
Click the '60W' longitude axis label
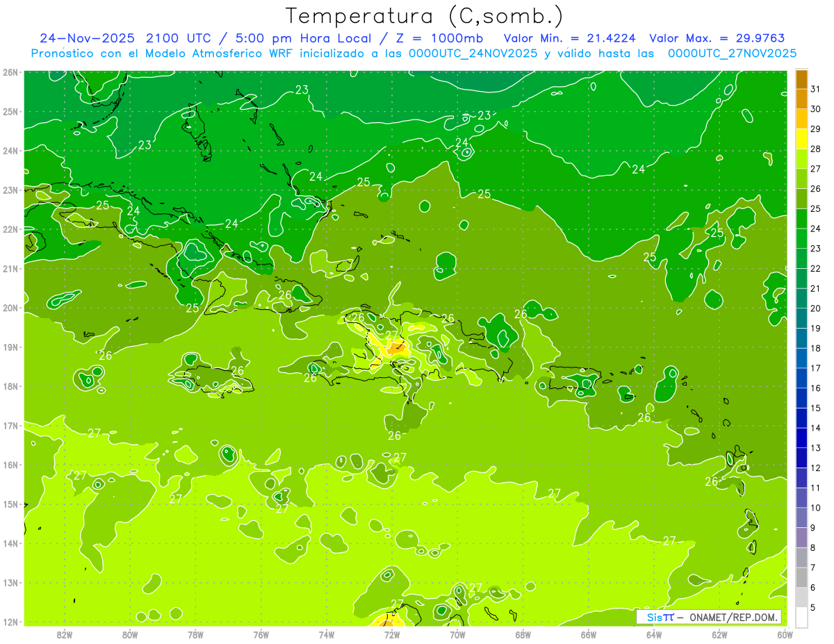point(785,634)
